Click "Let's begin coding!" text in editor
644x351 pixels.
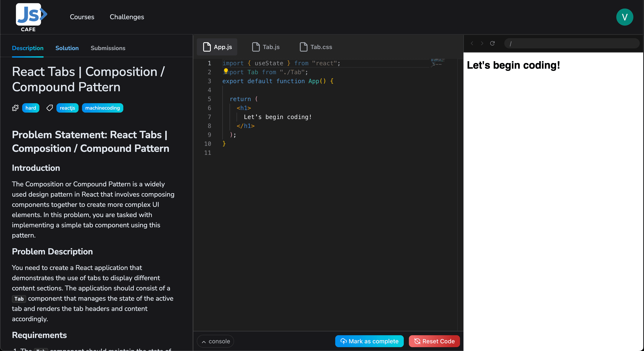point(278,117)
